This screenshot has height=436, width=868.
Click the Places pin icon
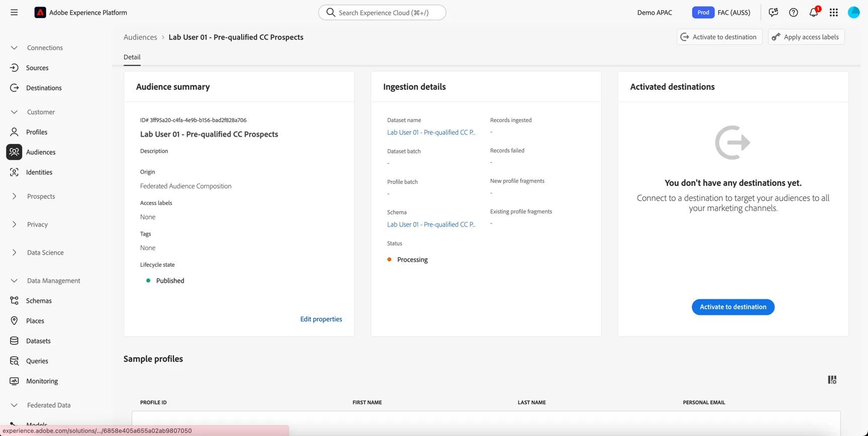click(14, 321)
